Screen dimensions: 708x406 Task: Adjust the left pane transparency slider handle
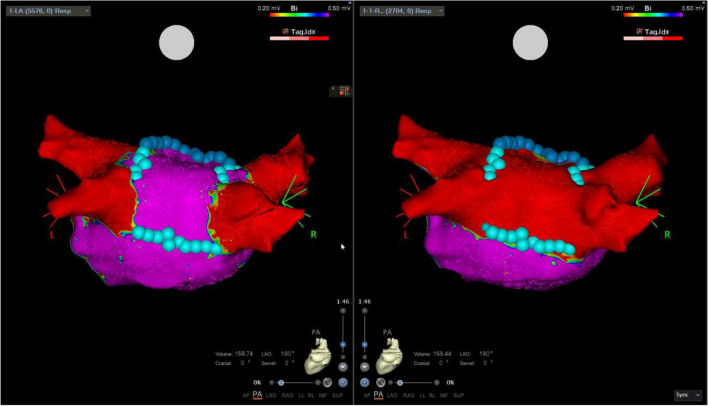click(282, 382)
